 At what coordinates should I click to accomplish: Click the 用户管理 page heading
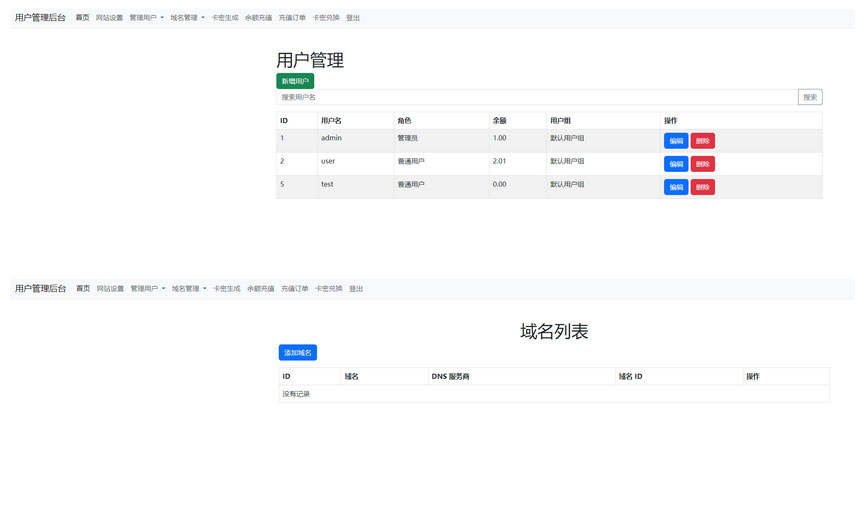[310, 60]
